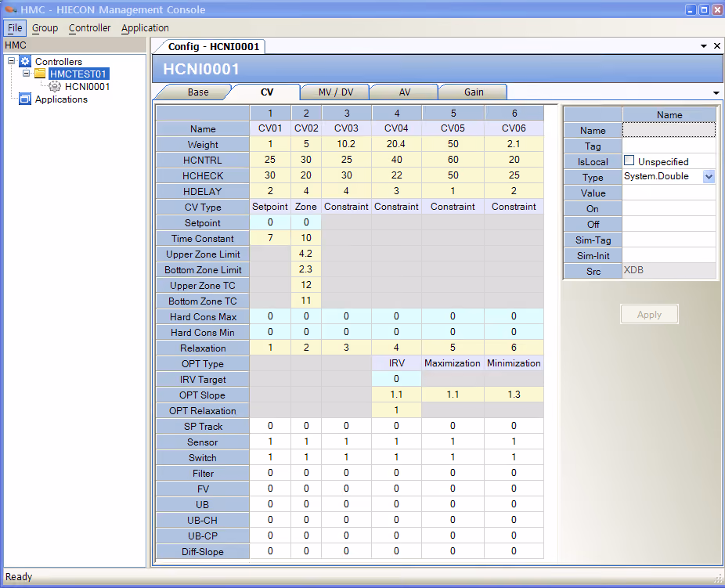Click the Name input field in properties

tap(669, 130)
